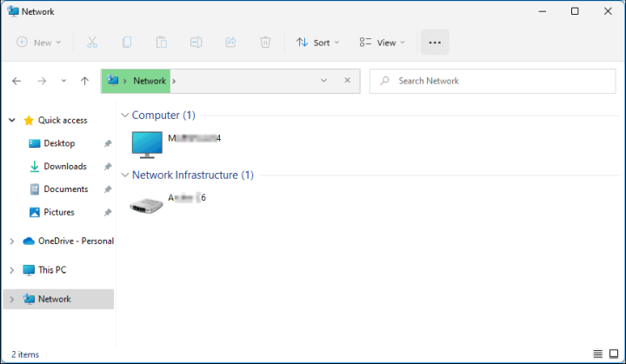
Task: Select Quick access in navigation pane
Action: [63, 120]
